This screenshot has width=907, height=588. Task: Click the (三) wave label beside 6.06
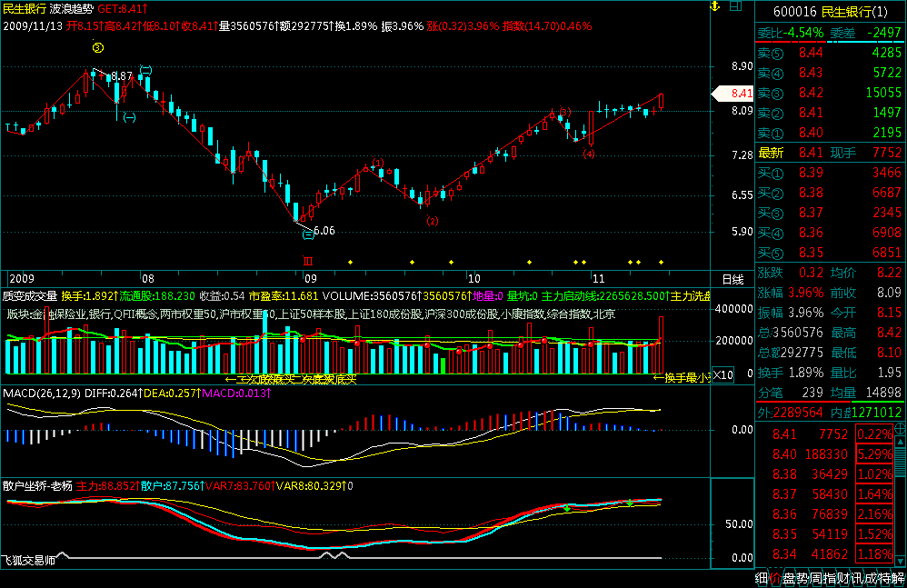(x=308, y=234)
